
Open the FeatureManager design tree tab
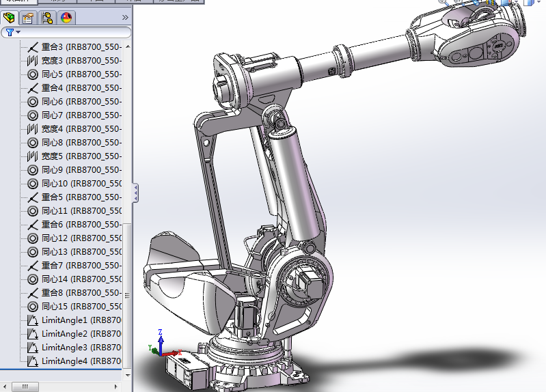pos(9,18)
